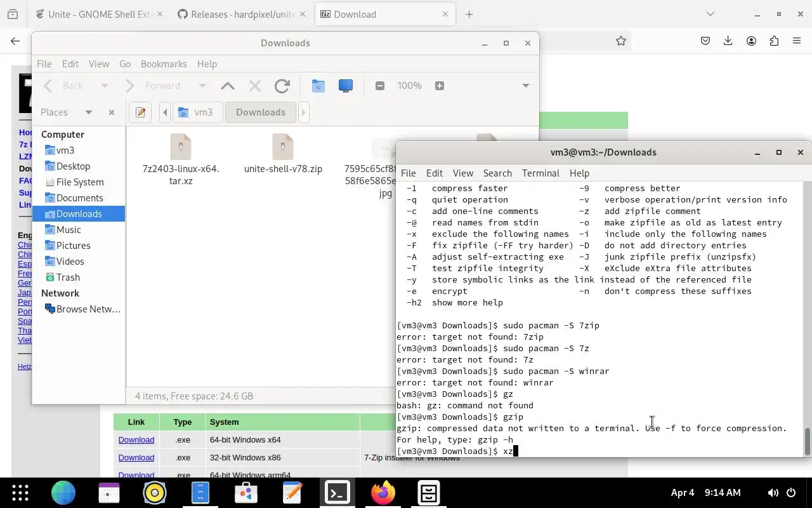This screenshot has height=508, width=812.
Task: Reload the Downloads folder view
Action: 282,86
